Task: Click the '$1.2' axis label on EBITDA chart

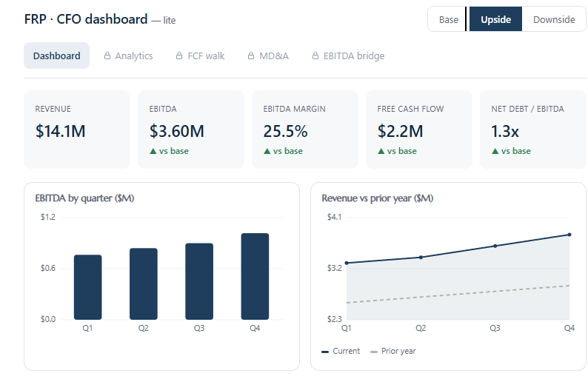Action: pyautogui.click(x=48, y=217)
